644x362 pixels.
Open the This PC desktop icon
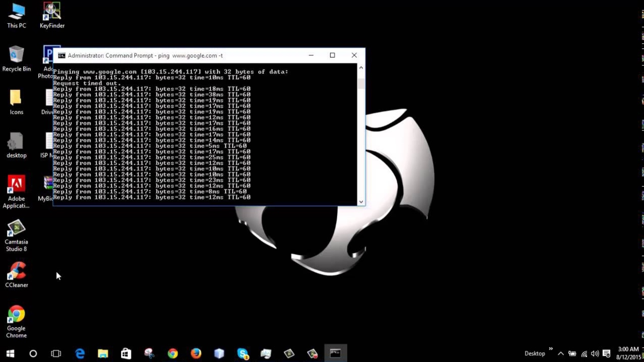pyautogui.click(x=17, y=15)
